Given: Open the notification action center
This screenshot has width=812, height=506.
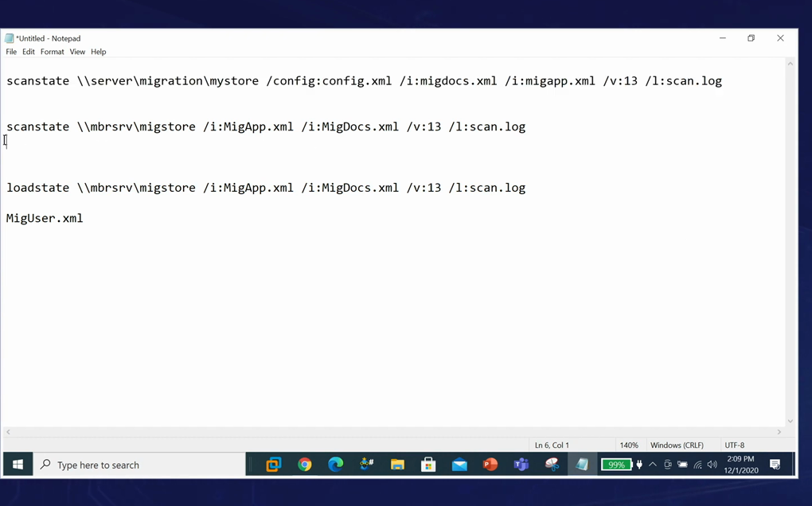Looking at the screenshot, I should pos(775,465).
